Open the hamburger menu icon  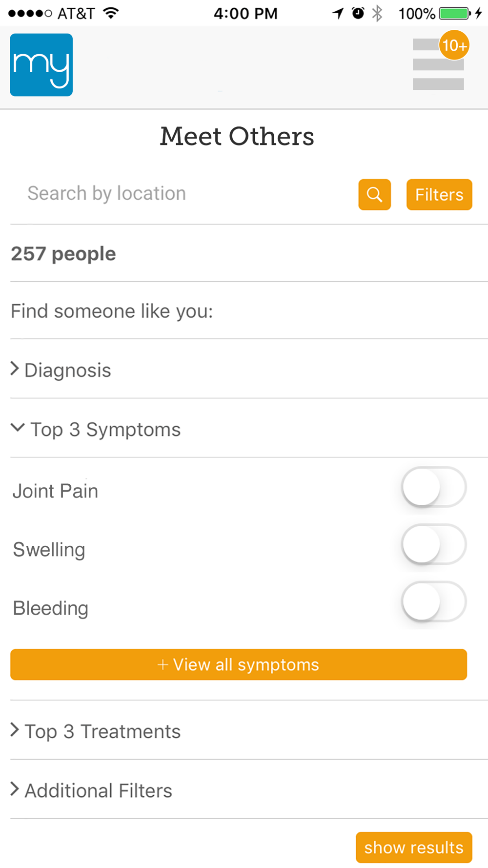click(438, 64)
